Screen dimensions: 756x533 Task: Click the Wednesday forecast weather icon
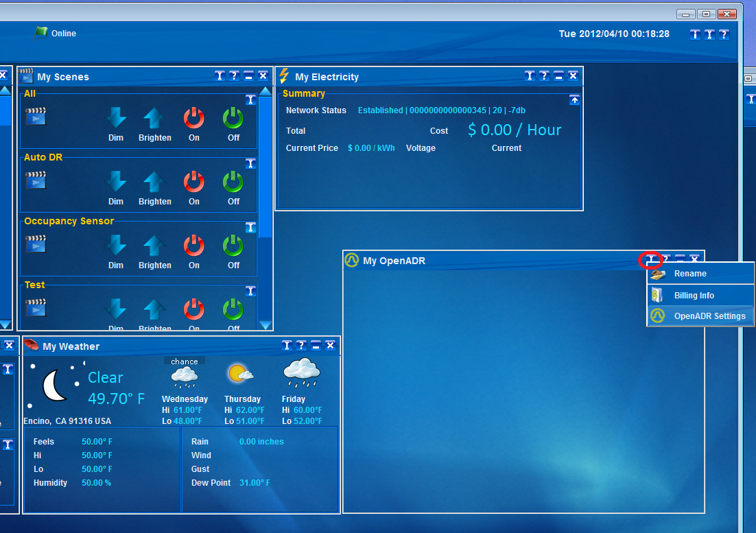(184, 376)
